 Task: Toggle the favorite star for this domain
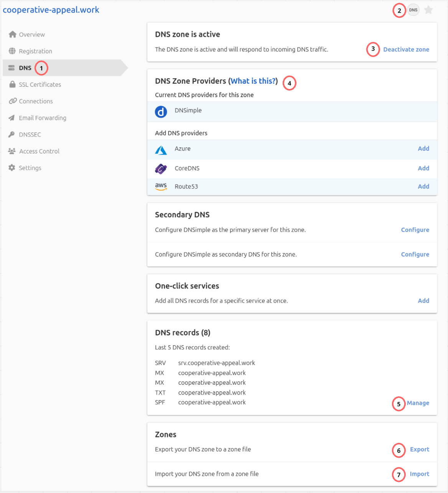pyautogui.click(x=428, y=10)
